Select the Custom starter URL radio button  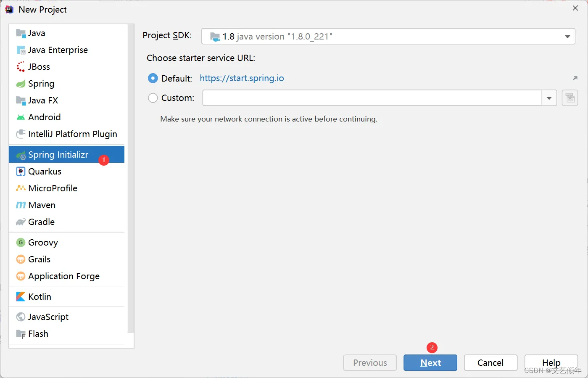pos(153,98)
